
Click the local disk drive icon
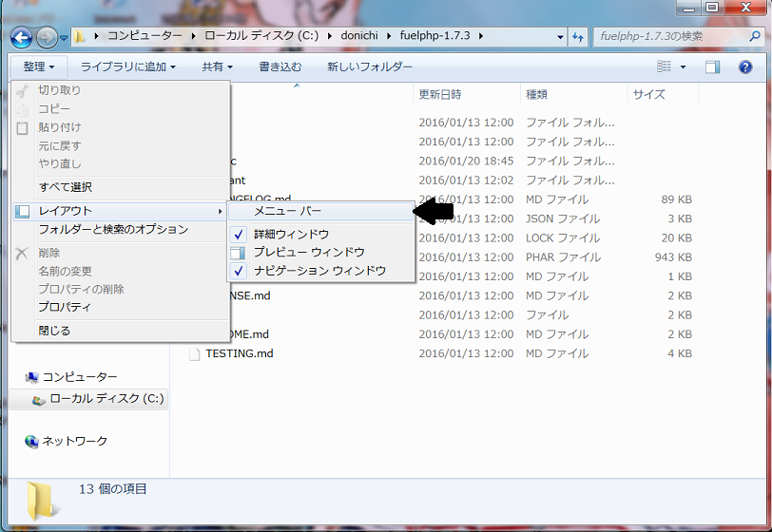39,400
